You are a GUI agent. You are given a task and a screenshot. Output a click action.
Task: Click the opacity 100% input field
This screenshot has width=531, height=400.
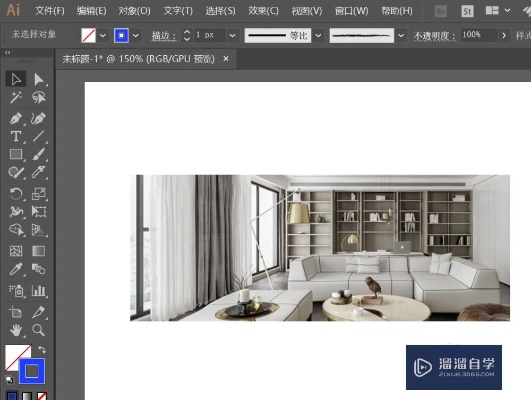(479, 35)
